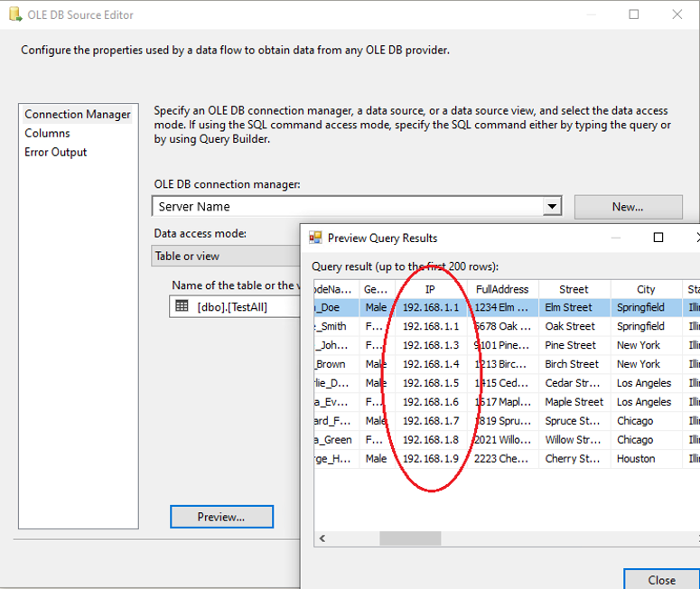Click the a_Green name cell
The width and height of the screenshot is (700, 589).
point(337,440)
